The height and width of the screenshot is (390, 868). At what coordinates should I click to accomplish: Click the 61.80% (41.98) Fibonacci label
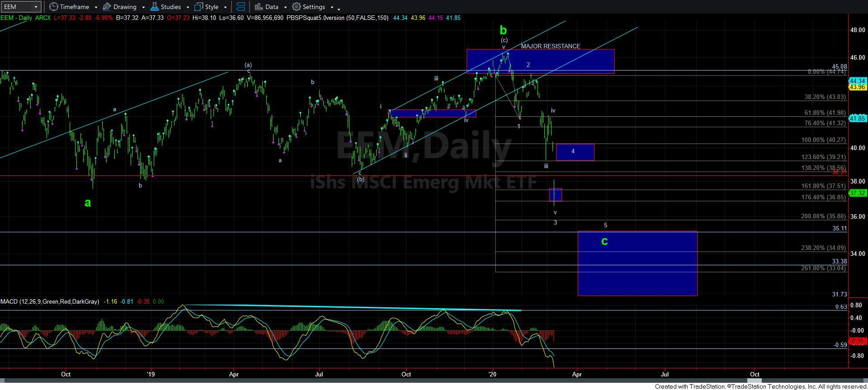[825, 113]
